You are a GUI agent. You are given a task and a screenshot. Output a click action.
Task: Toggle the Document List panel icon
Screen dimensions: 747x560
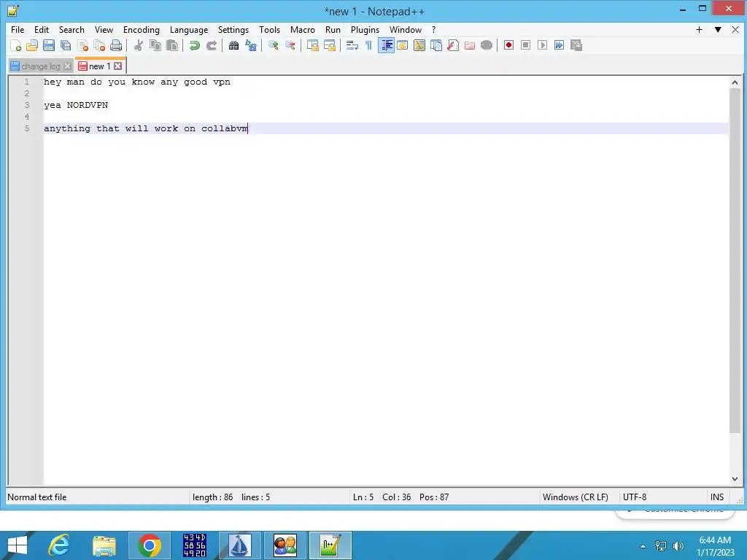(436, 45)
